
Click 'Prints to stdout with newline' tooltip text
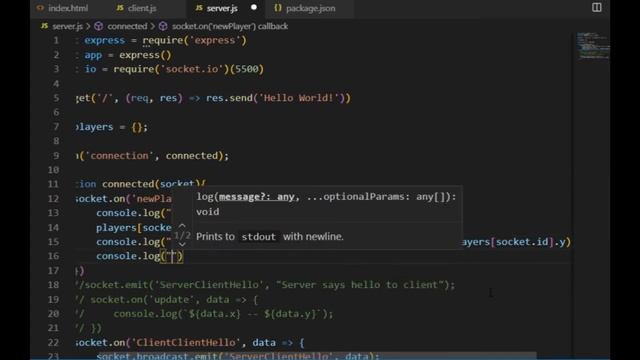pyautogui.click(x=270, y=237)
